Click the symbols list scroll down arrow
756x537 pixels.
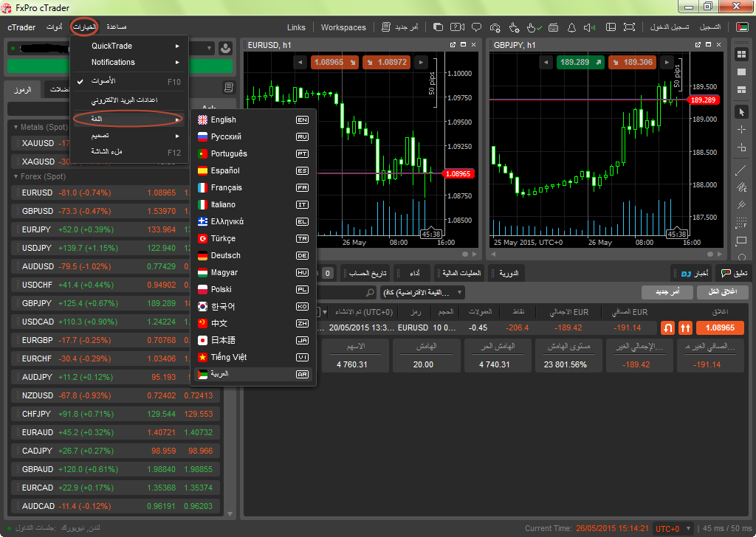(x=230, y=514)
